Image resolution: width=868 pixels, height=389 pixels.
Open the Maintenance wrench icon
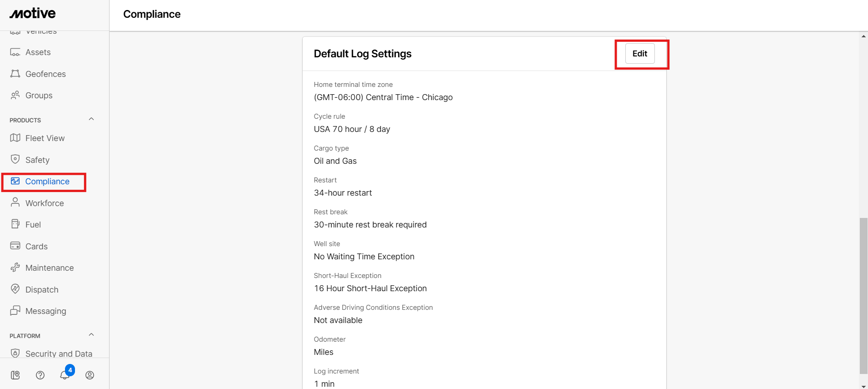click(15, 268)
